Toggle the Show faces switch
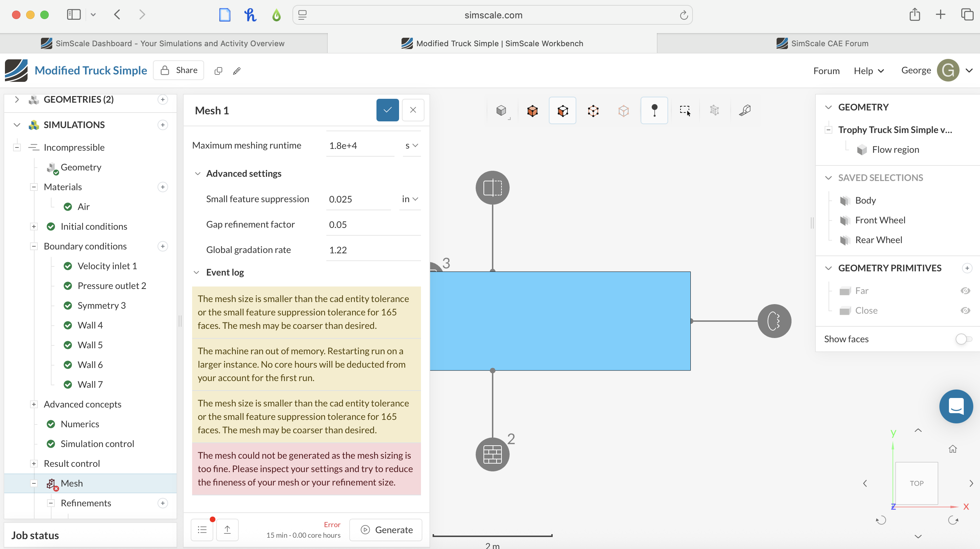Image resolution: width=980 pixels, height=549 pixels. (x=963, y=339)
